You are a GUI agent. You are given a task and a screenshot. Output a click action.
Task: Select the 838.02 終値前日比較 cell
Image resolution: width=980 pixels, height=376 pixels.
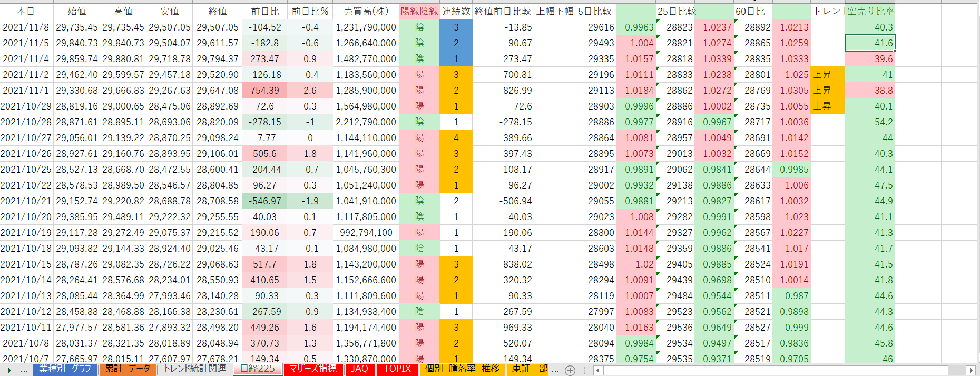[x=503, y=264]
